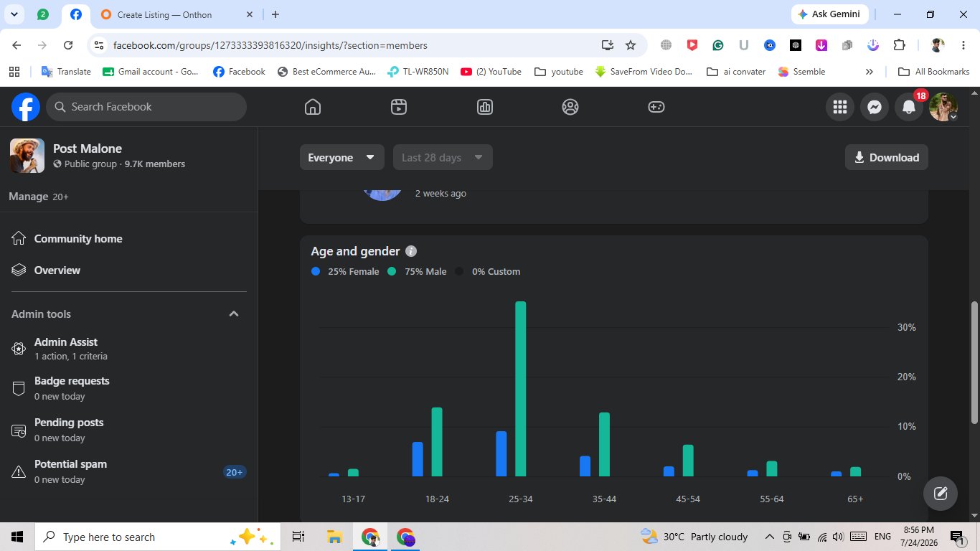Switch to the green tab with 2 badge
980x551 pixels.
[x=43, y=14]
